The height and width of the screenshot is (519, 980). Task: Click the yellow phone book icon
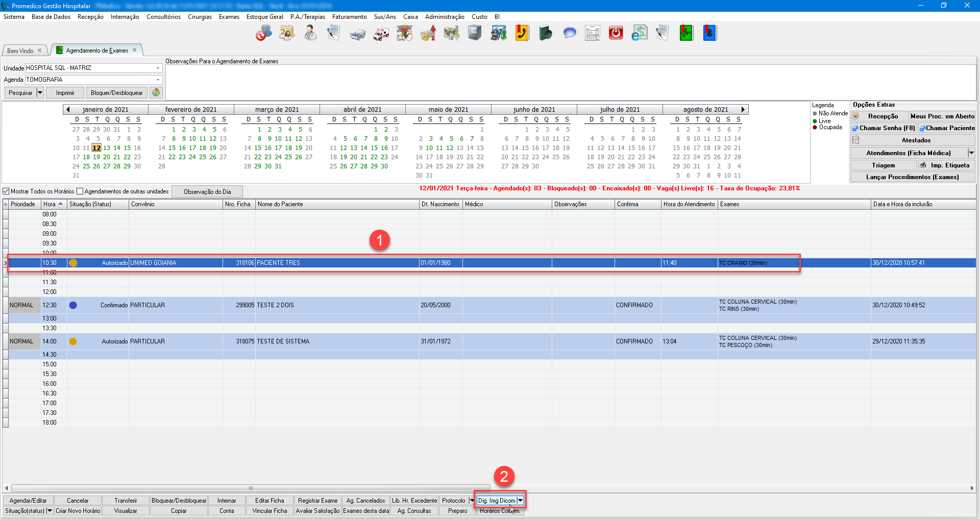point(522,34)
